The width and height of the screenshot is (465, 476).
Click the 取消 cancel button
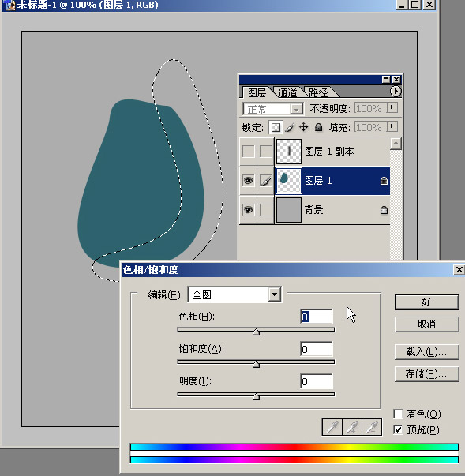[x=426, y=324]
